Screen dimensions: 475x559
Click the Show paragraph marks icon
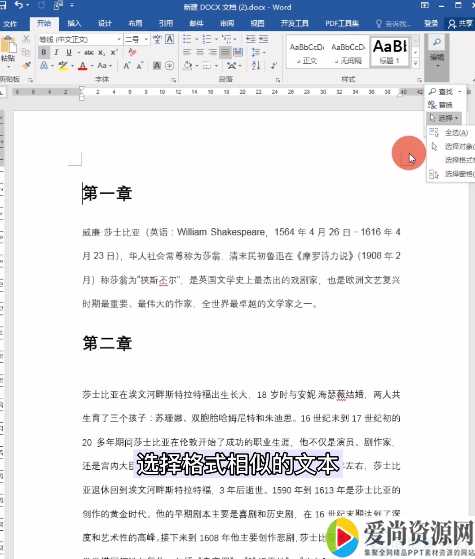click(x=274, y=66)
